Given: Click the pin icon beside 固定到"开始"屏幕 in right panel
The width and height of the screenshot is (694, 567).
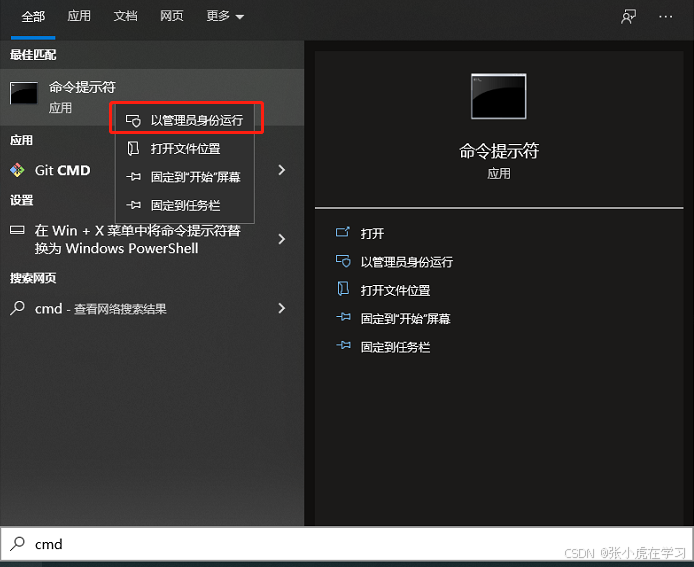Looking at the screenshot, I should point(343,317).
